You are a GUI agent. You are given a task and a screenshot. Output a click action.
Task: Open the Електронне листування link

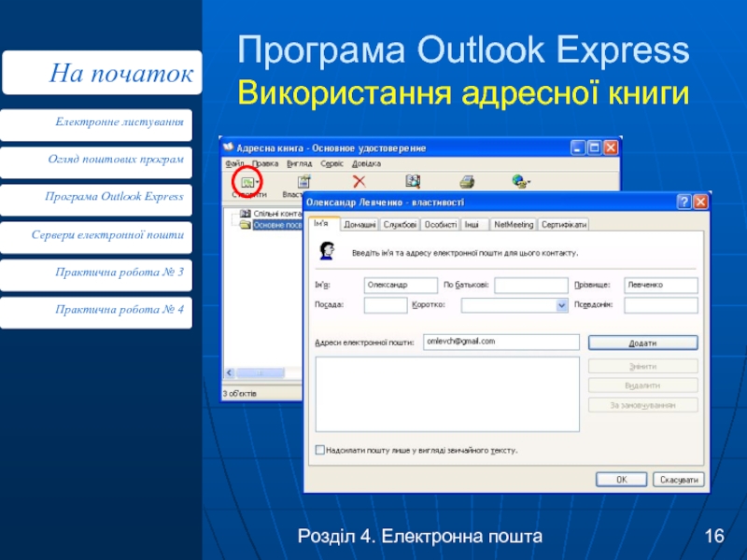pyautogui.click(x=96, y=125)
